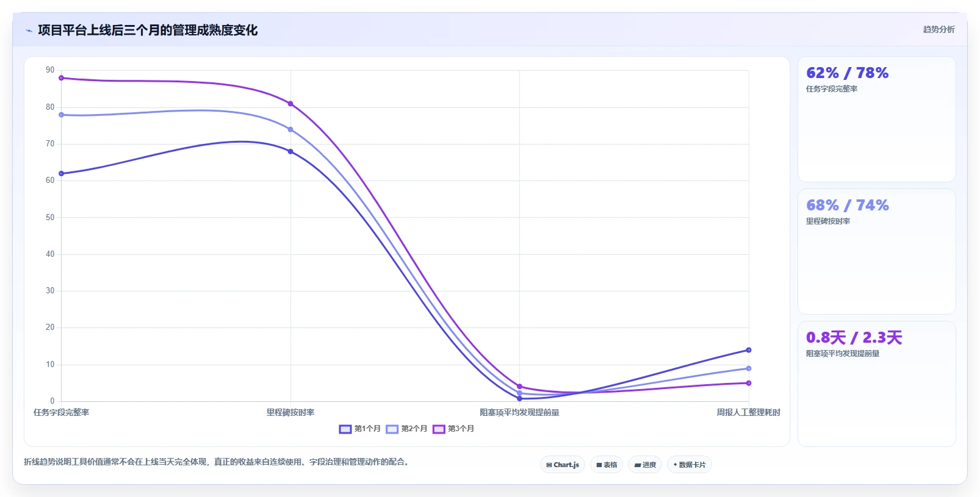The height and width of the screenshot is (497, 980).
Task: Select month 2 data point at 任务字段完整率 (78)
Action: [61, 115]
